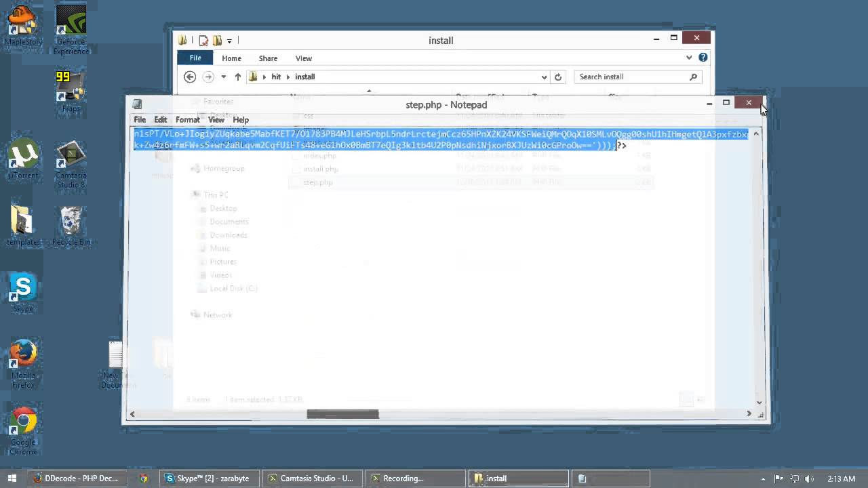Open Notepad's Help menu
This screenshot has width=868, height=488.
(241, 119)
